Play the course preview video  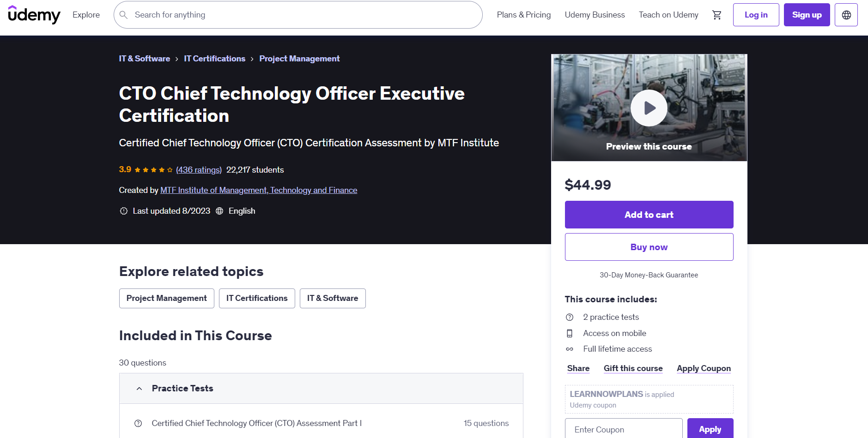649,108
